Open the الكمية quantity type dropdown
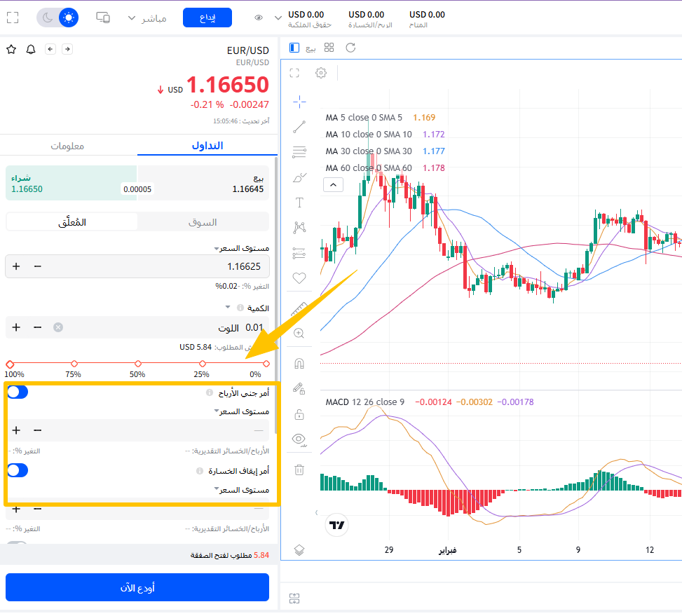The height and width of the screenshot is (616, 682). 228,308
